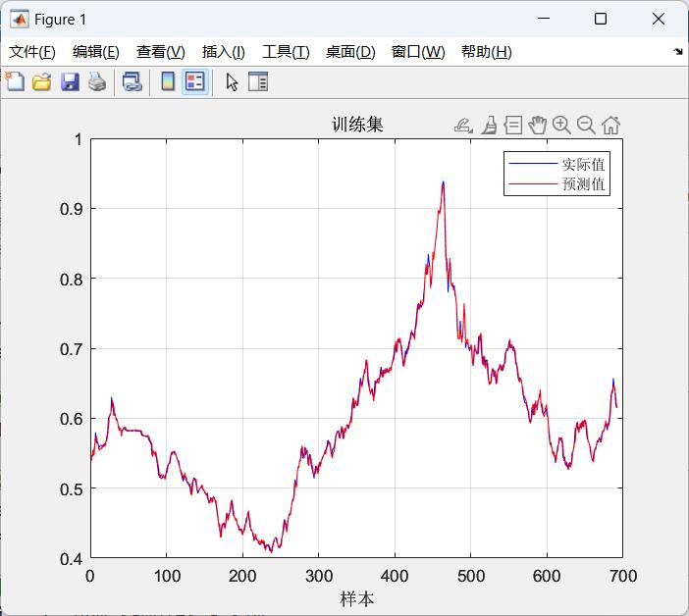
Task: Open the 工具(T) menu
Action: pos(286,52)
